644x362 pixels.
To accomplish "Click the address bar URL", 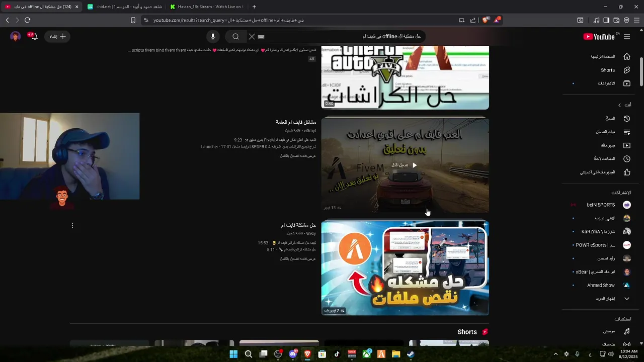I will (228, 20).
